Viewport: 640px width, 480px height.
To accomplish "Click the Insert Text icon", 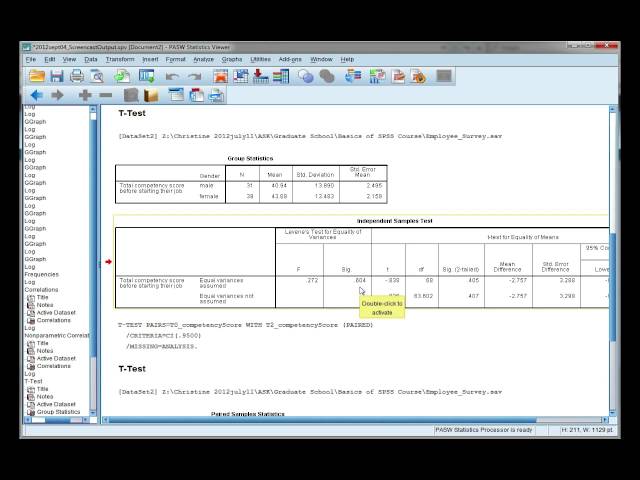I will [x=216, y=95].
